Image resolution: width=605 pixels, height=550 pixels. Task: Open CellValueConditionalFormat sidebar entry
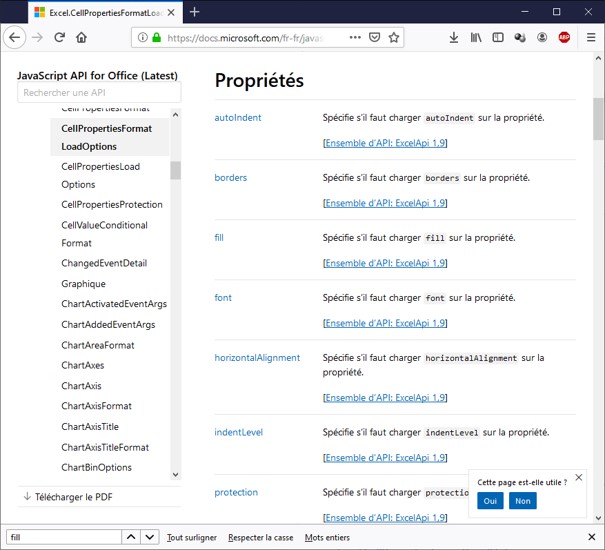coord(104,234)
